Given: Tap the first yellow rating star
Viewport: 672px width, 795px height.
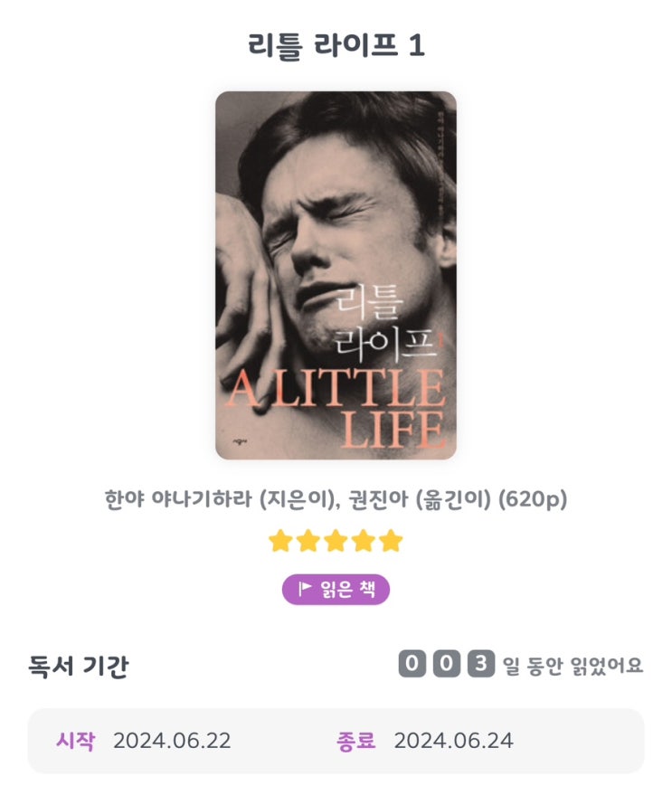Looking at the screenshot, I should click(280, 541).
